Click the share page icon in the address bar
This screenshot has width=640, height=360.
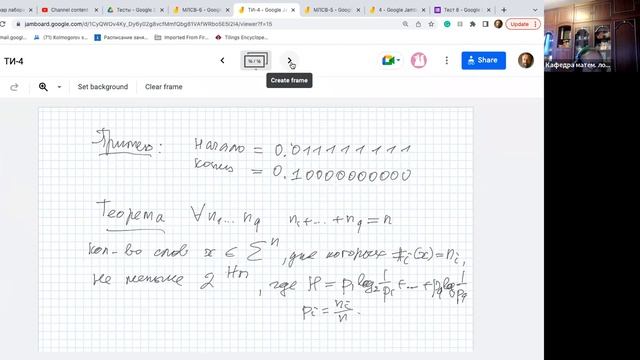point(418,24)
